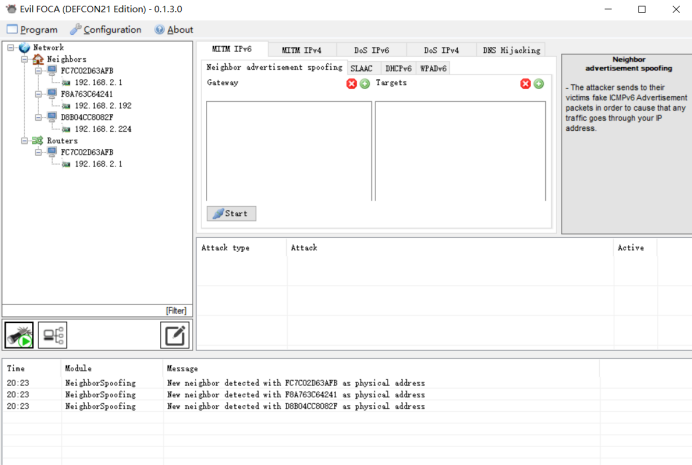This screenshot has width=692, height=465.
Task: Select 192.168.2.1 under Neighbors
Action: tap(98, 82)
